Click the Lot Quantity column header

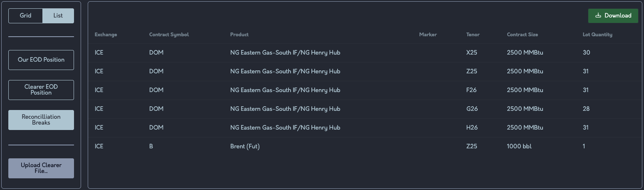coord(597,35)
